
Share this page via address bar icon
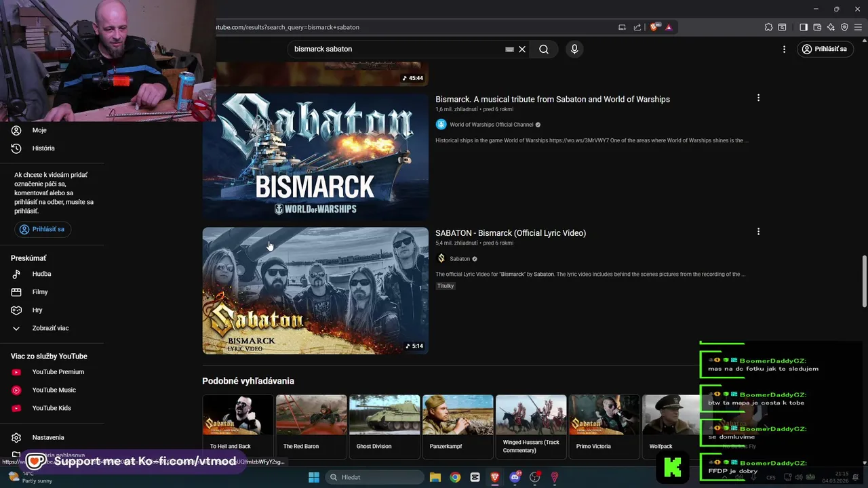[x=637, y=27]
